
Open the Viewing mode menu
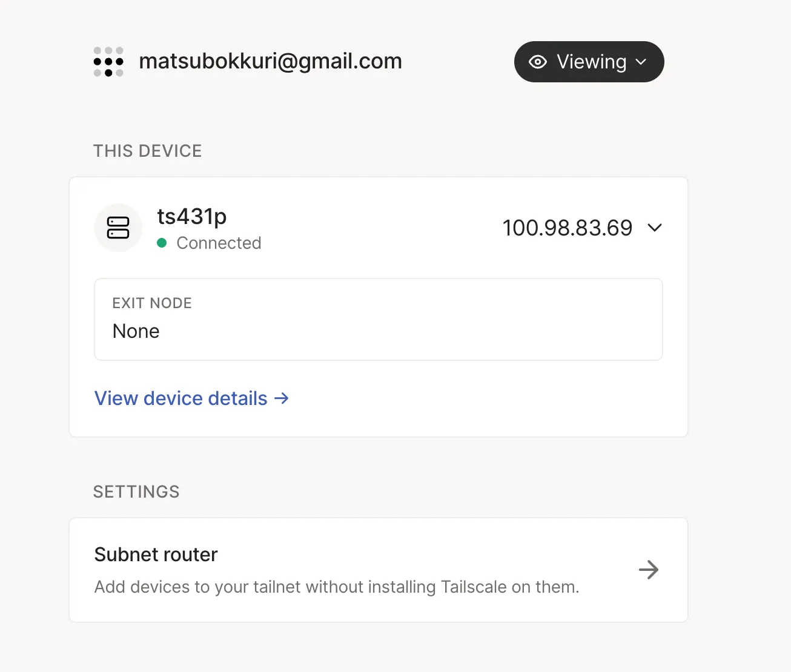point(589,62)
